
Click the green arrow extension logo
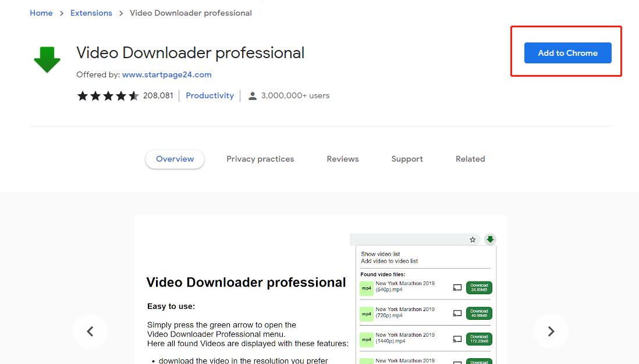(47, 59)
